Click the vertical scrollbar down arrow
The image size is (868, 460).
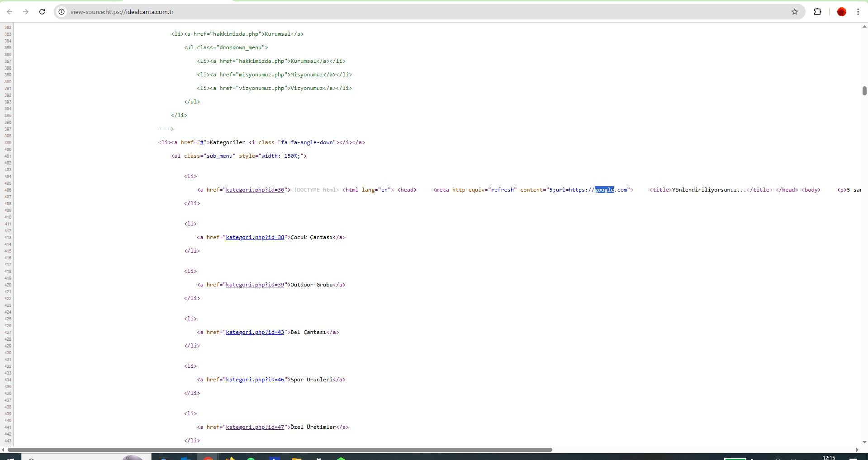pyautogui.click(x=864, y=442)
